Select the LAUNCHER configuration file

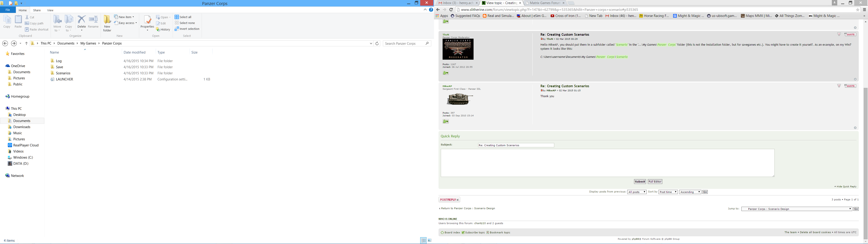64,79
